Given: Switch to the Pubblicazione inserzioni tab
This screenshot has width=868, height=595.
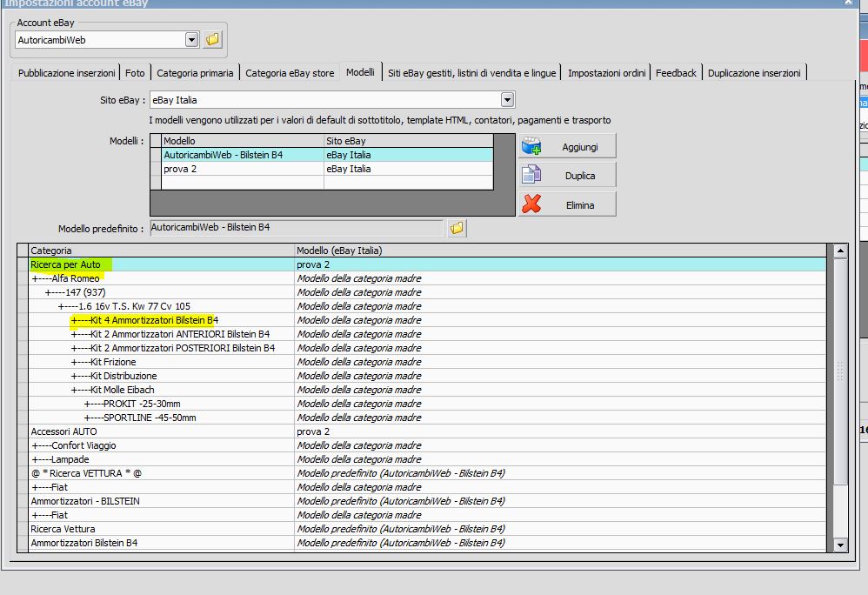Looking at the screenshot, I should [x=66, y=73].
